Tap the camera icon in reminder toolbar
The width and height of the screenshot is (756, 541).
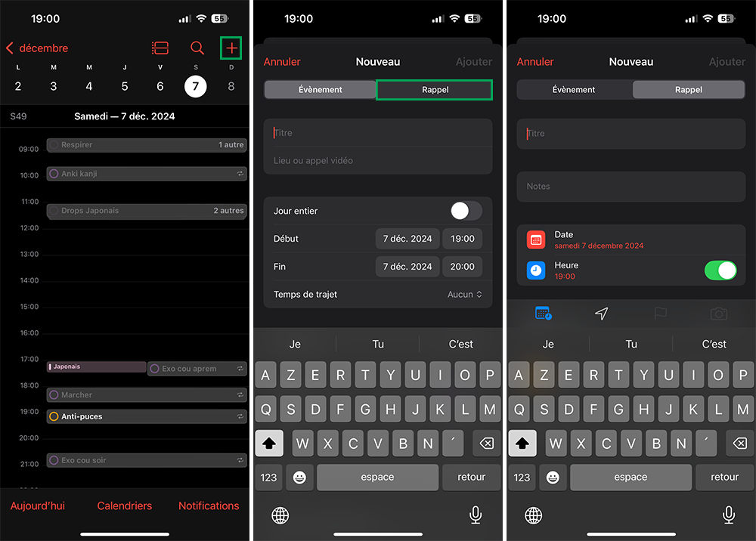[718, 314]
